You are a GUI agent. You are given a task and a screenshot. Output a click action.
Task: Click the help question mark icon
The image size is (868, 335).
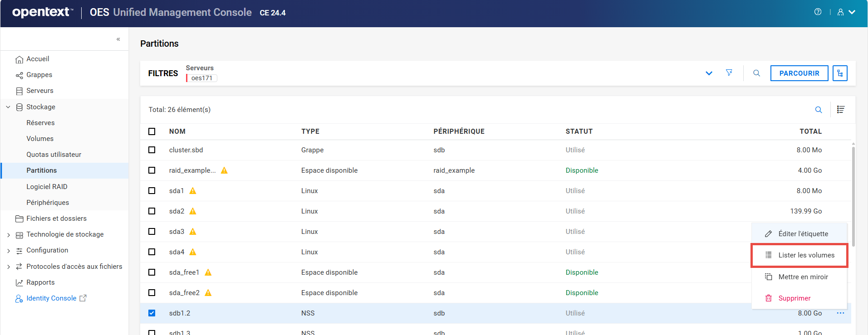coord(818,12)
